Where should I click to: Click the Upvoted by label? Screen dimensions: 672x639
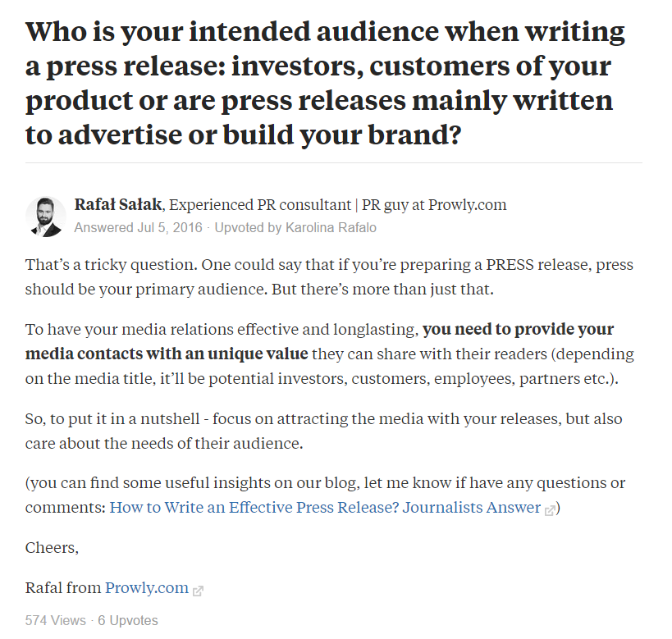point(247,228)
